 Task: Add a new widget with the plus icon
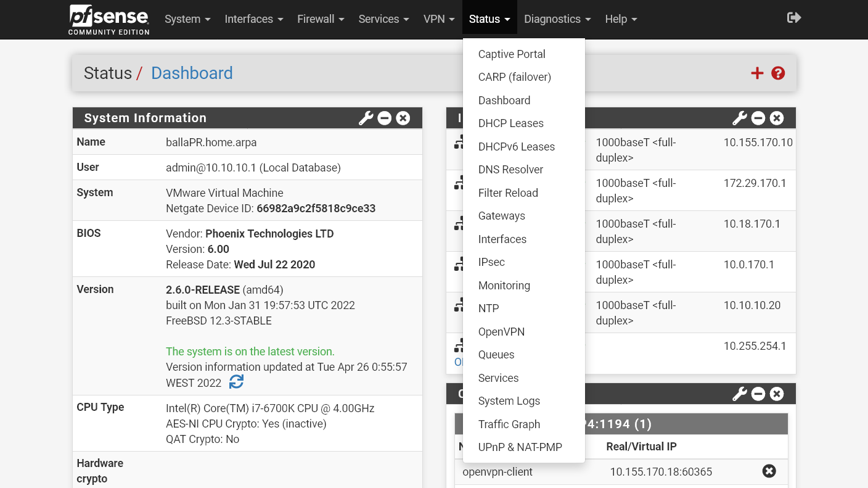point(757,73)
